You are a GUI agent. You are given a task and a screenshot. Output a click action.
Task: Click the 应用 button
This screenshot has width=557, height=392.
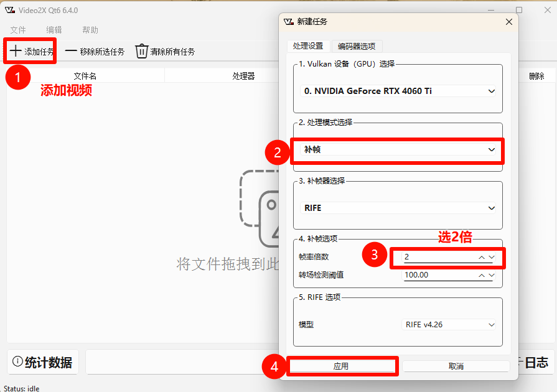(x=341, y=366)
